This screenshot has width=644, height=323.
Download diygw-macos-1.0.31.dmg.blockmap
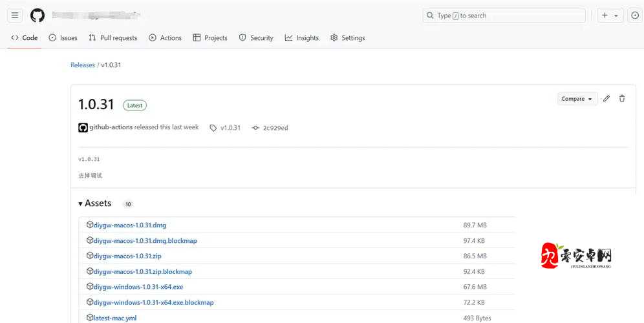145,240
